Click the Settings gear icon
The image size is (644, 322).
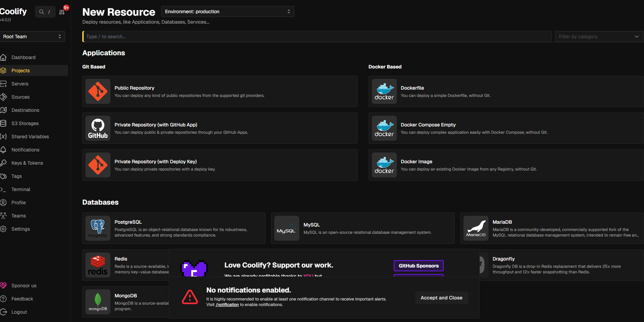tap(3, 229)
